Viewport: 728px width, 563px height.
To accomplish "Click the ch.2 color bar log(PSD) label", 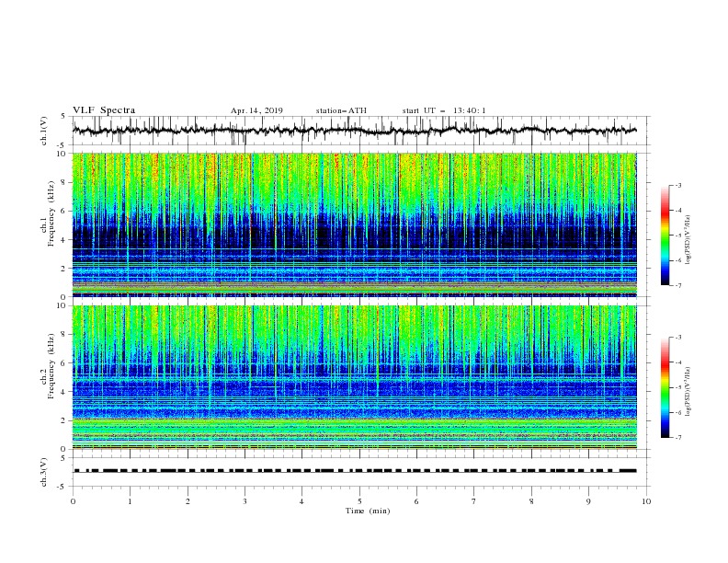I will tap(688, 392).
